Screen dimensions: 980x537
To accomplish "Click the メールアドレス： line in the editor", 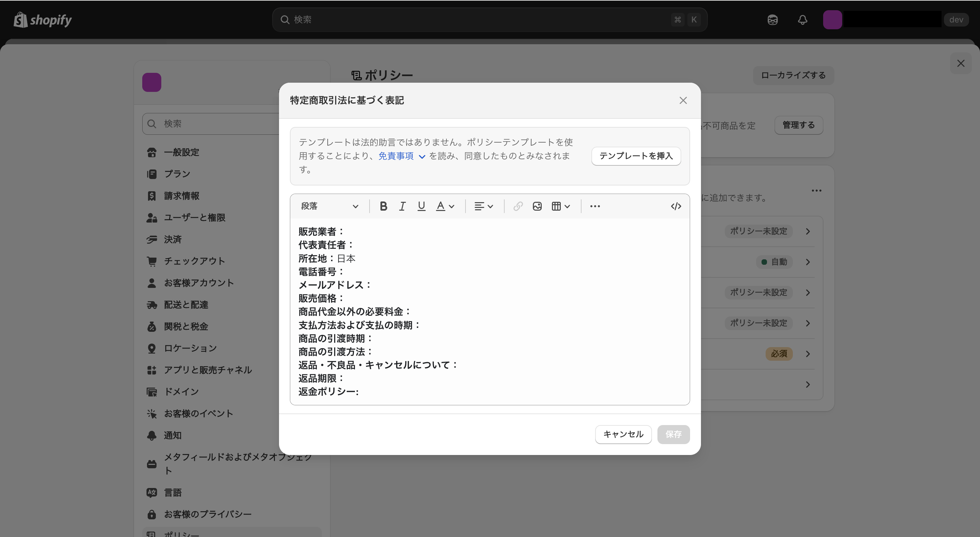I will [x=335, y=285].
